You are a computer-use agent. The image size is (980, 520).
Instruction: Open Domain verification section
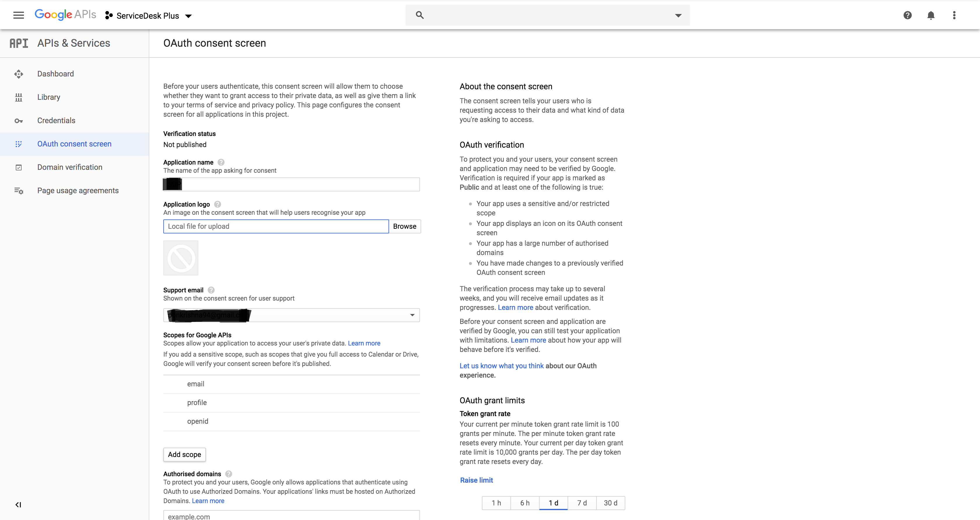click(x=70, y=167)
